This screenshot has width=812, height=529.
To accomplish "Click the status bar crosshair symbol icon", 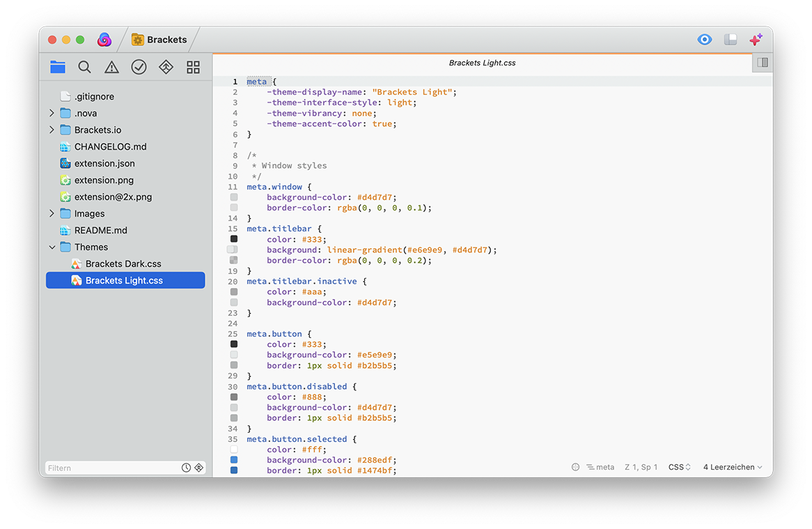I will pyautogui.click(x=575, y=467).
